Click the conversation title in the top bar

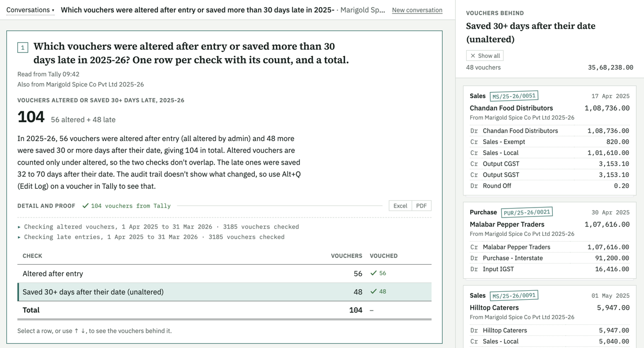197,10
